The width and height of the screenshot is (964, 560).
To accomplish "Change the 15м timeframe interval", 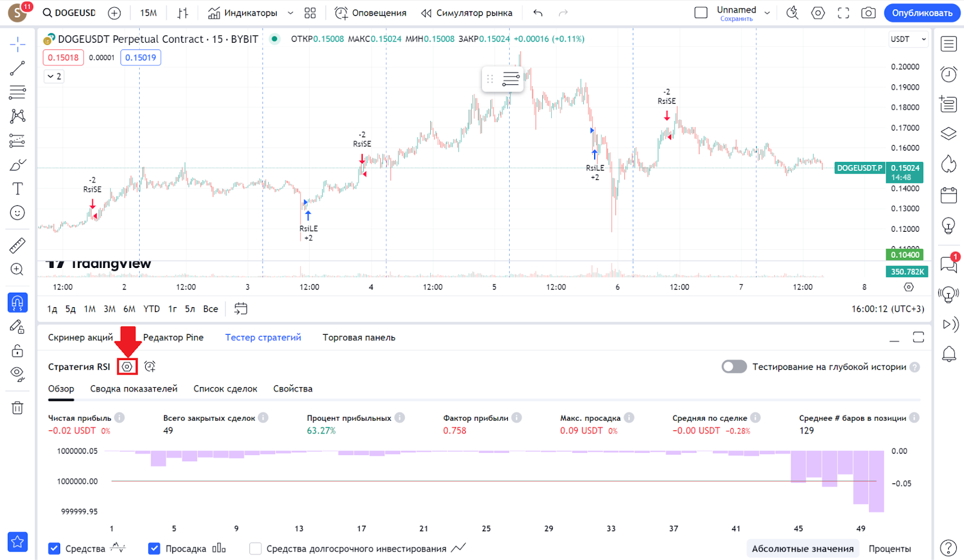I will click(x=148, y=13).
